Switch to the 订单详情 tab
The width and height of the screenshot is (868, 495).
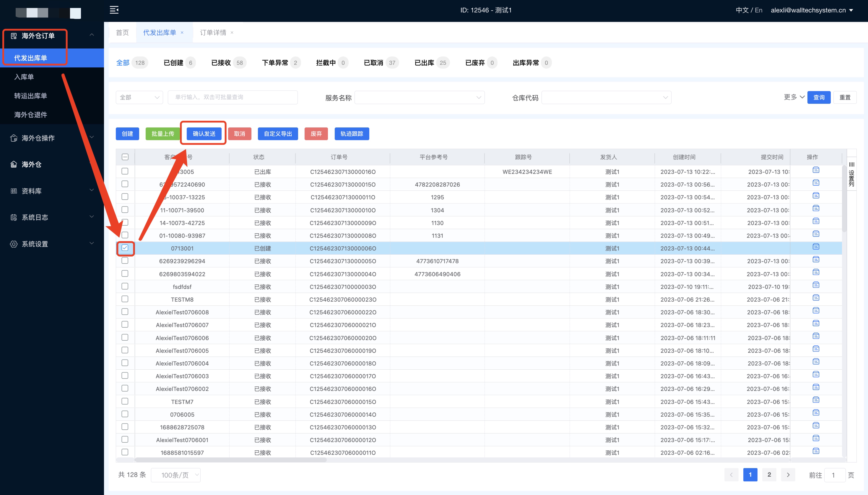coord(213,33)
